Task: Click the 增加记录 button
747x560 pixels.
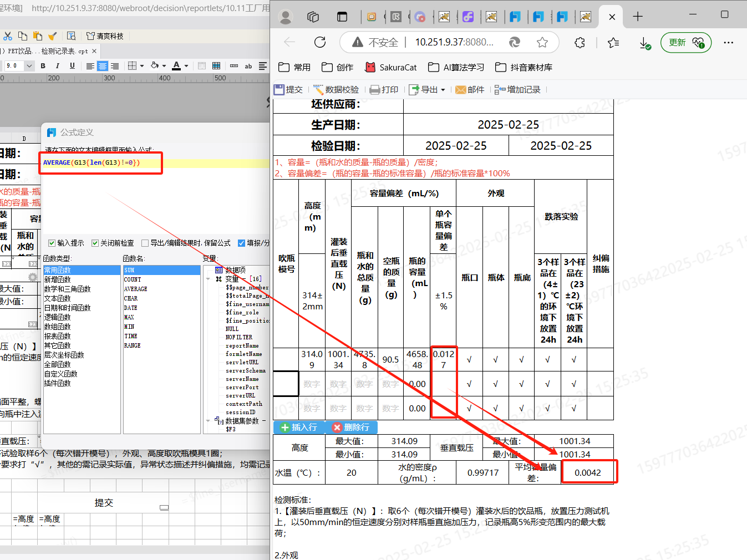Action: coord(517,89)
